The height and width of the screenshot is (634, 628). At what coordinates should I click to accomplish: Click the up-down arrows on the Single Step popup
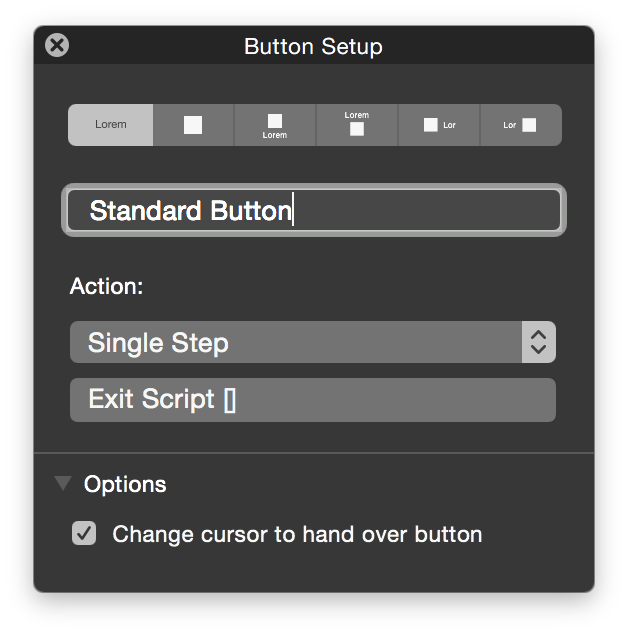click(x=539, y=342)
